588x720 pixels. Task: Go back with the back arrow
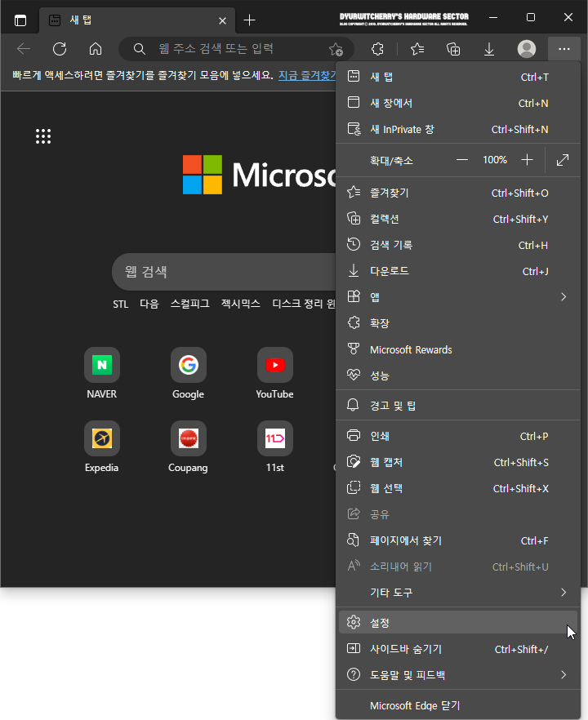(24, 49)
